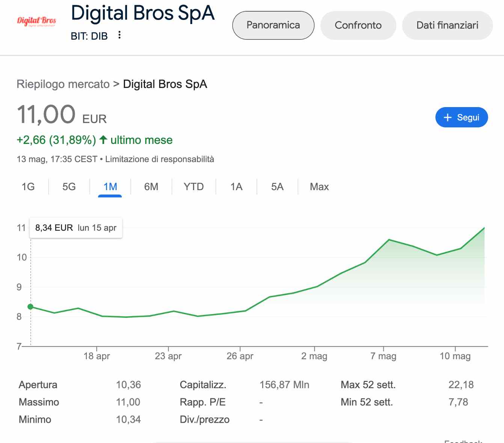The height and width of the screenshot is (443, 504).
Task: Click the plus icon in Segui button
Action: (447, 118)
